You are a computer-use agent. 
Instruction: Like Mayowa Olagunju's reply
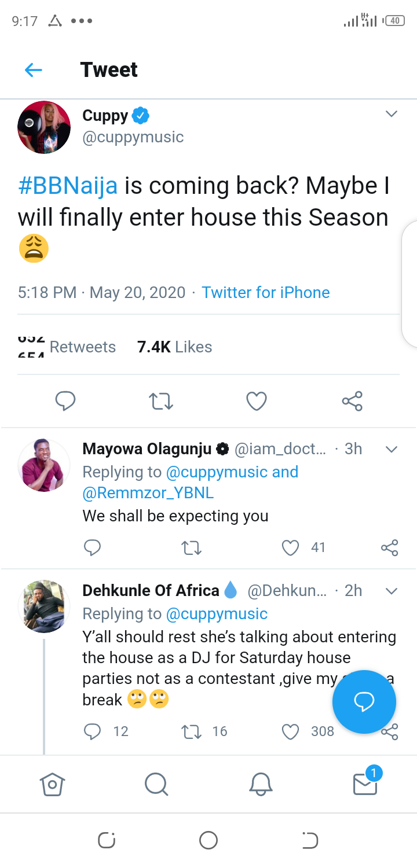pos(290,547)
